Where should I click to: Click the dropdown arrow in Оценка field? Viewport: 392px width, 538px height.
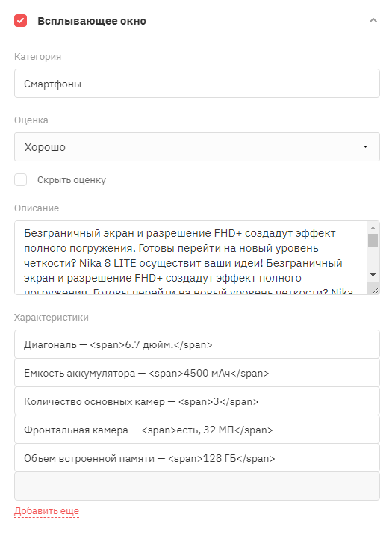(365, 147)
